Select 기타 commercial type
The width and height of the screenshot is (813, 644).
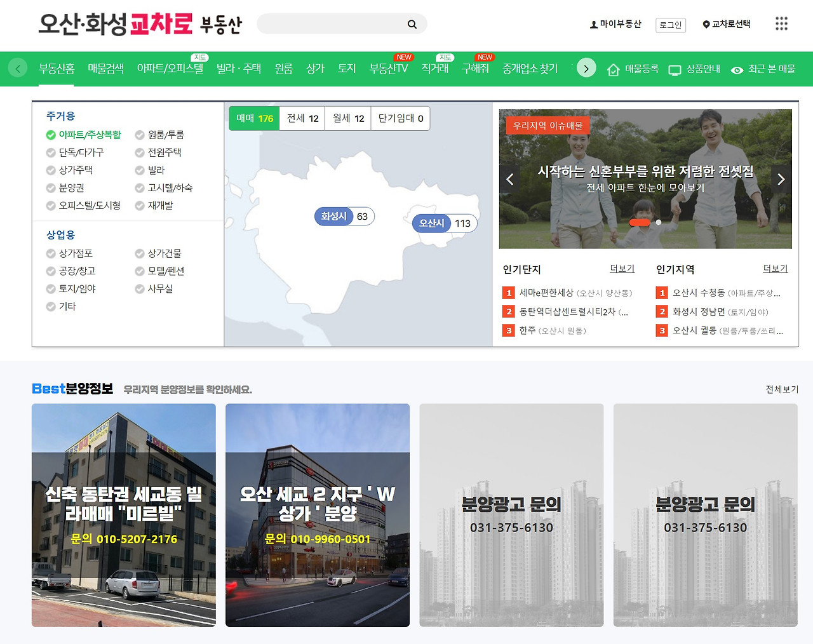tap(61, 307)
